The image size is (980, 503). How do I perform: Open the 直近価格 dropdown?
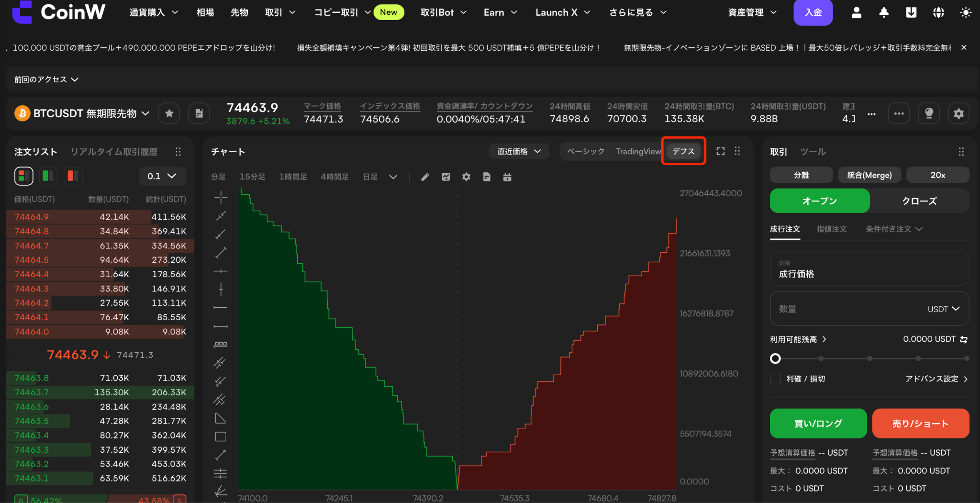click(x=519, y=151)
